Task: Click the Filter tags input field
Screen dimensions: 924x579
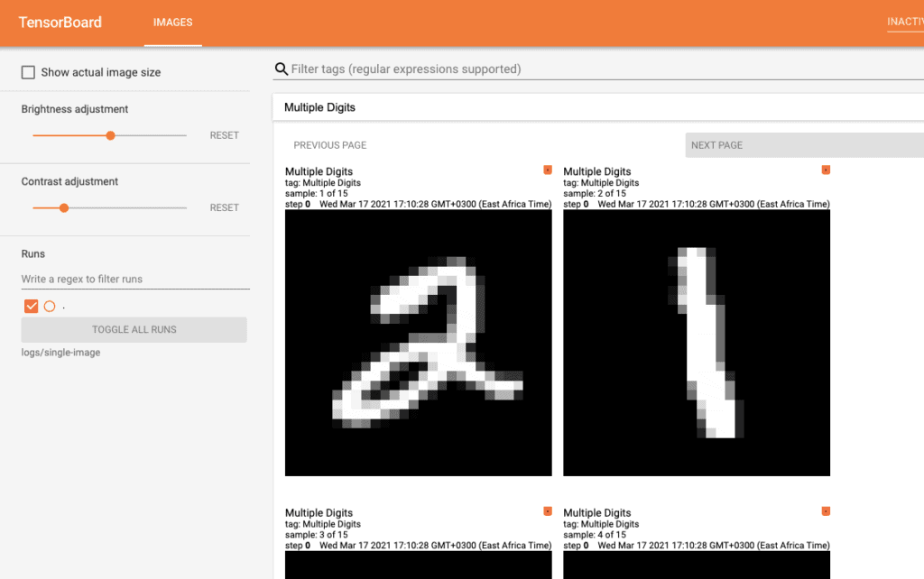Action: (607, 69)
